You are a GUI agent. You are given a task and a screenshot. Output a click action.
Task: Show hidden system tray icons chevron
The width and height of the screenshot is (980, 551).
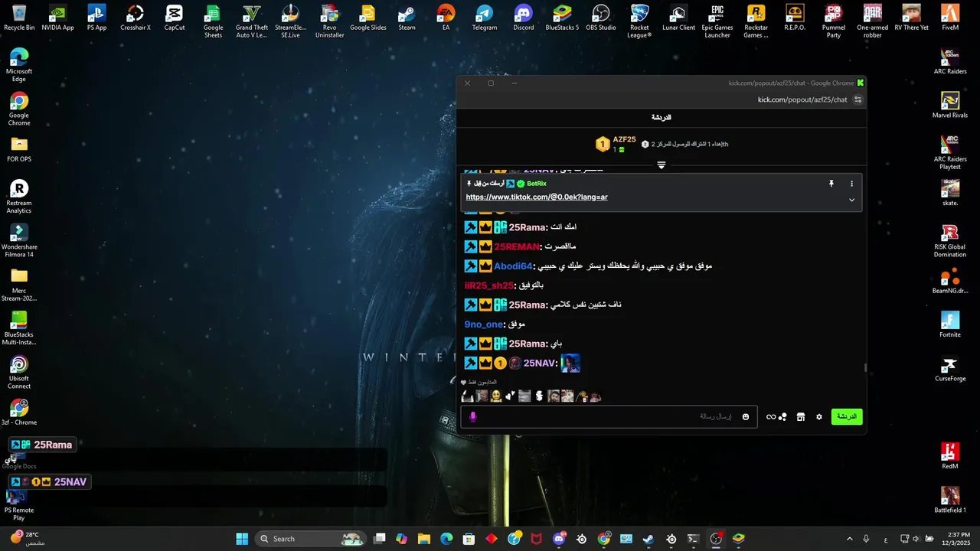click(x=849, y=539)
